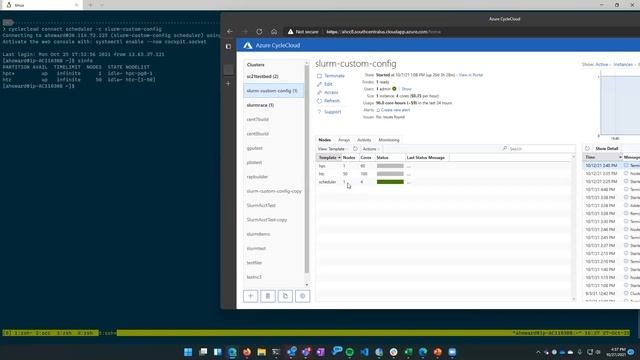
Task: Switch to the Nodes tab
Action: (324, 140)
